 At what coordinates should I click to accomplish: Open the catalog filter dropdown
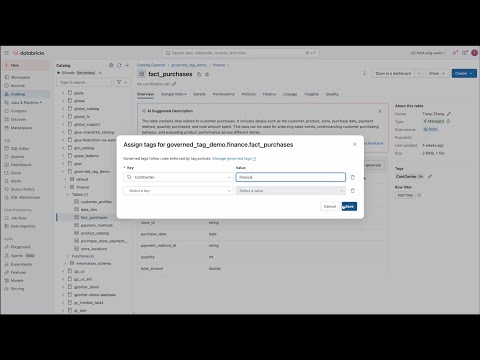point(122,82)
